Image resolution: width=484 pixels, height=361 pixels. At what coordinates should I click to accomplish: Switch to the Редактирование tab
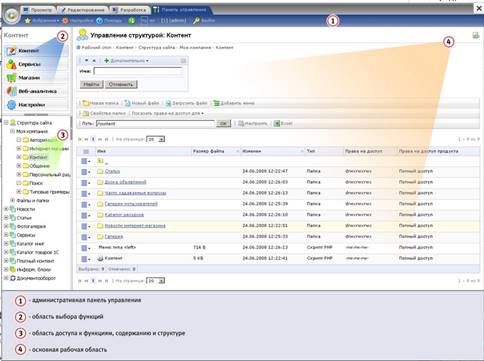pyautogui.click(x=83, y=10)
